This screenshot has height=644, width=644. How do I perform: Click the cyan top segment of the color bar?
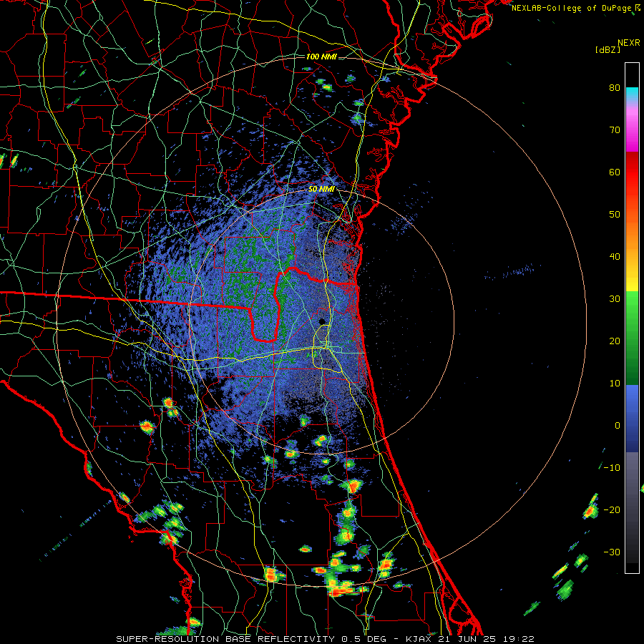632,94
